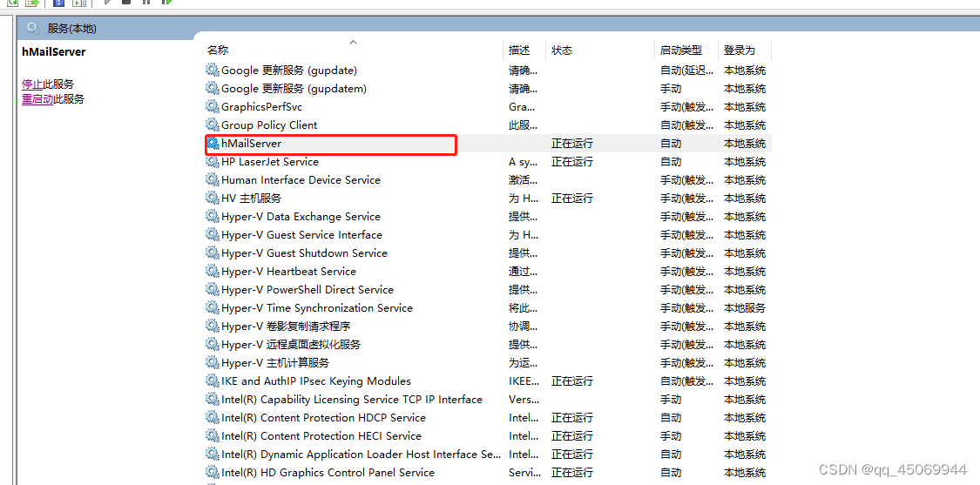This screenshot has width=980, height=485.
Task: Select the Intel(R) Capability Licensing Service icon
Action: coord(213,399)
